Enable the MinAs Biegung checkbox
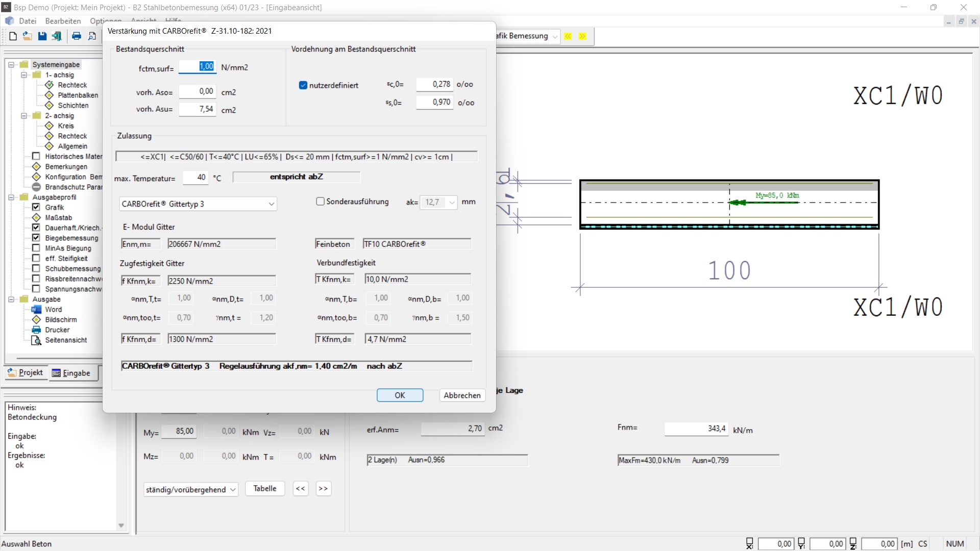 pos(36,248)
